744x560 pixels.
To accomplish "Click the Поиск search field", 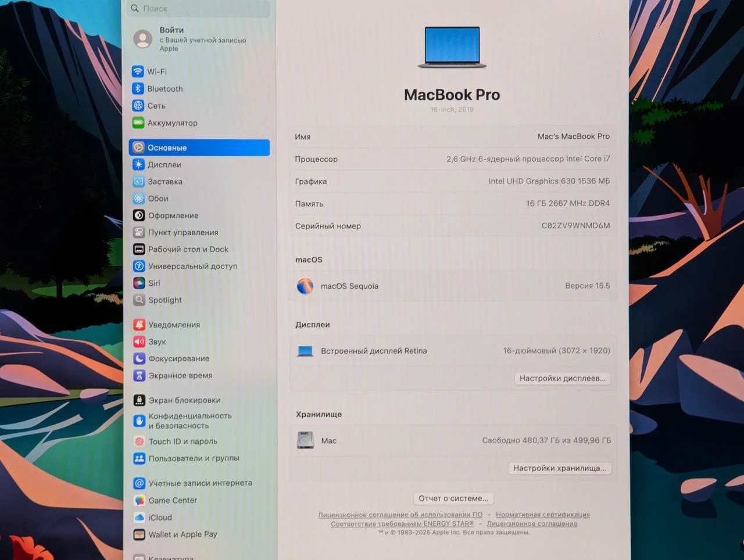I will [x=199, y=8].
